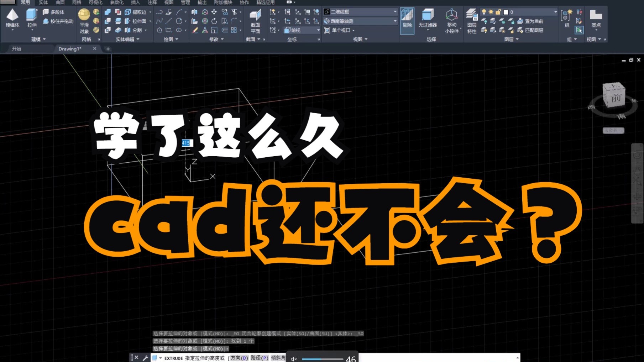
Task: Toggle group selection on/off icon
Action: tap(579, 30)
